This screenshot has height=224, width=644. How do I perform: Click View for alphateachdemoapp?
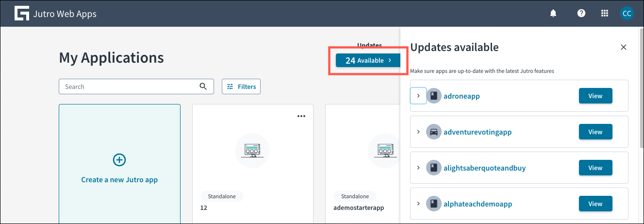click(595, 204)
